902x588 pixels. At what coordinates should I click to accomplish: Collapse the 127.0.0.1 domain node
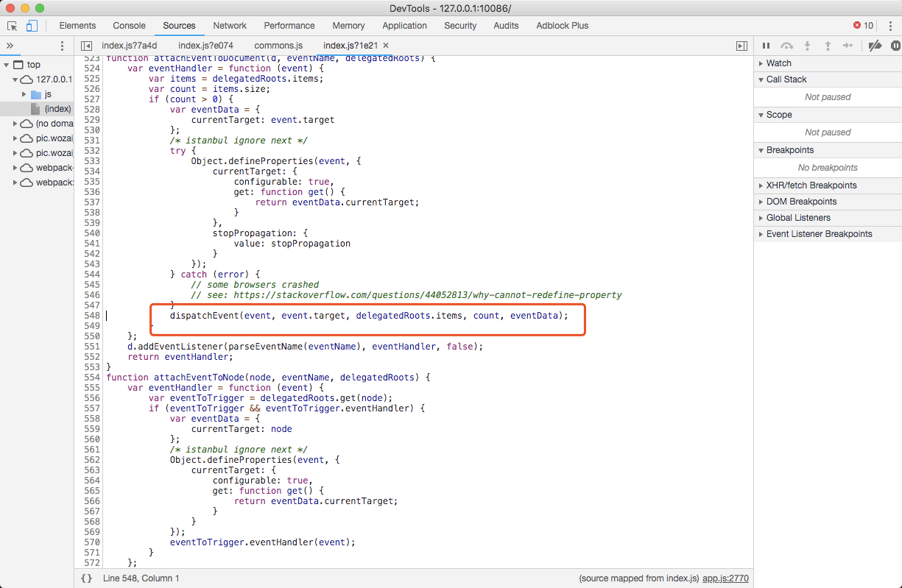pyautogui.click(x=15, y=79)
